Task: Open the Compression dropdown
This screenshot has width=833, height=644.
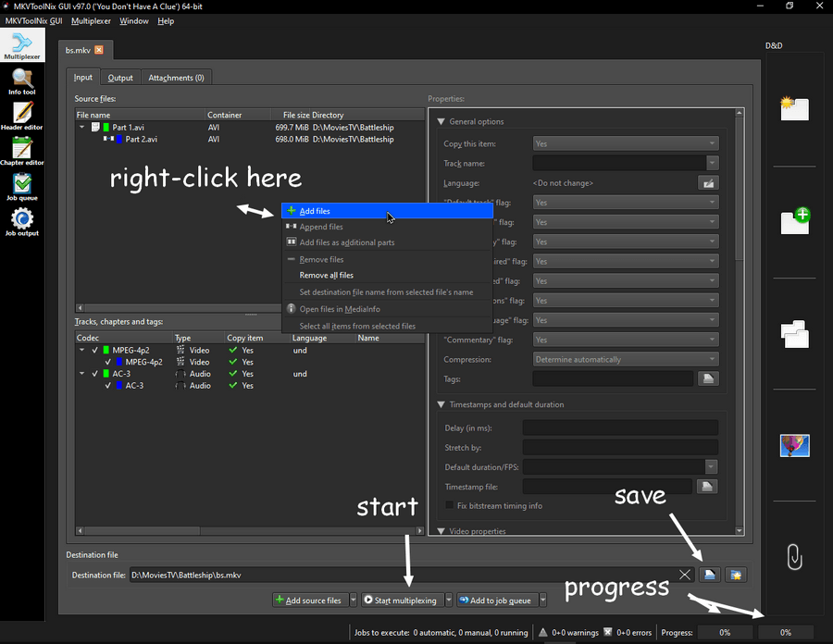Action: point(626,359)
